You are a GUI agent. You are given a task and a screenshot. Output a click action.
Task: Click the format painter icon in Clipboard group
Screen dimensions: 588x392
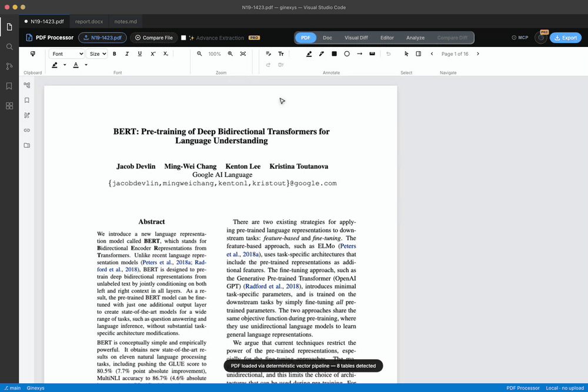point(32,54)
